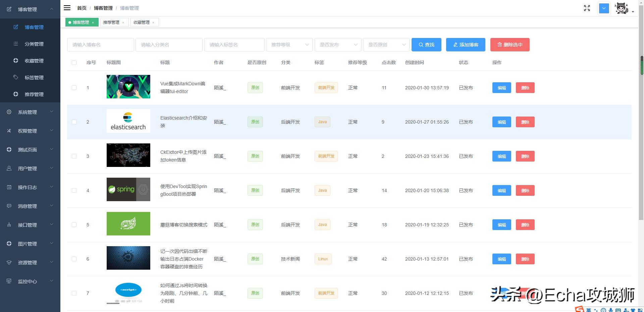Open the 是否发布 dropdown

click(x=338, y=44)
